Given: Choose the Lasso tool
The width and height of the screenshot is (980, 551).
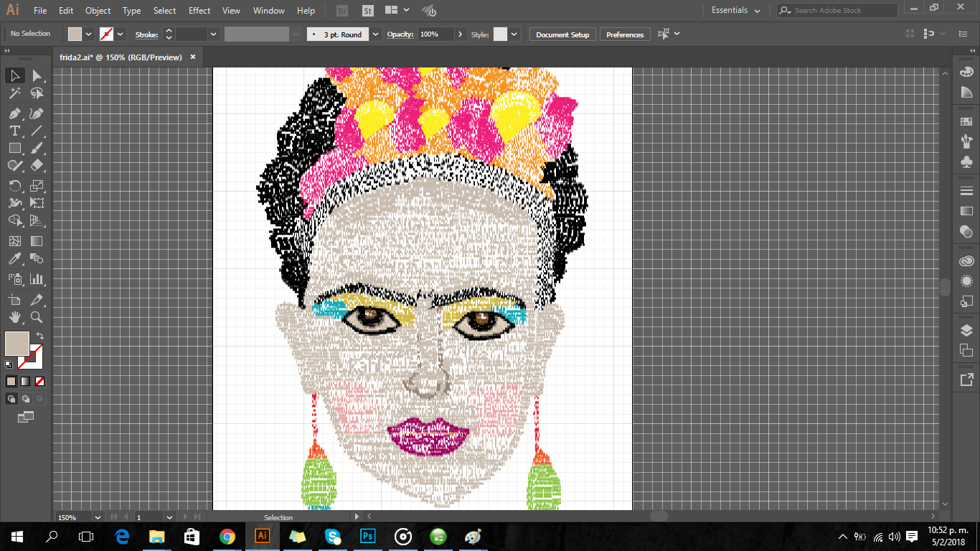Looking at the screenshot, I should click(37, 93).
